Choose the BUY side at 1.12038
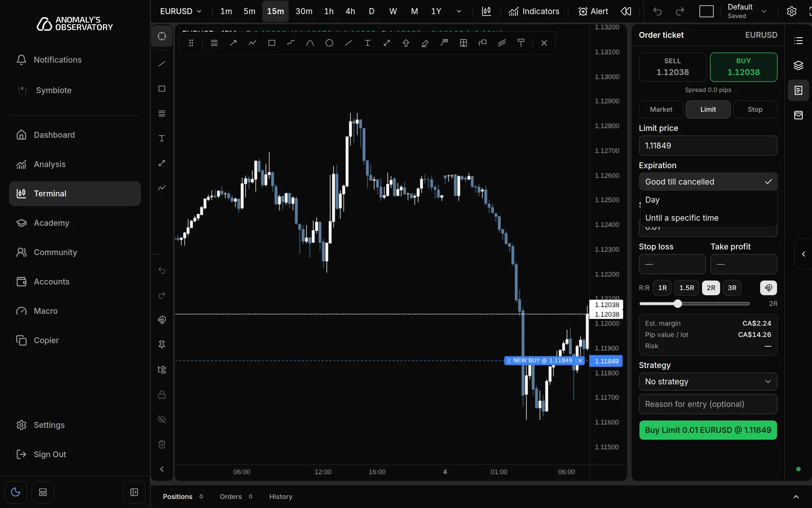 pos(743,67)
